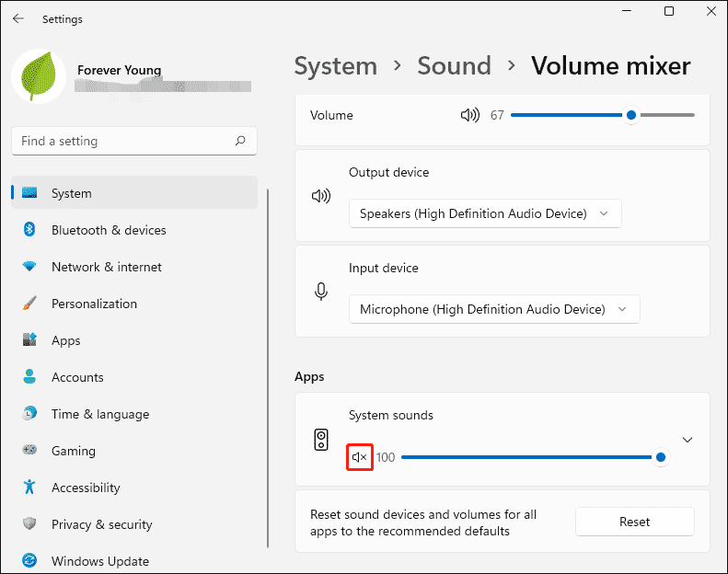This screenshot has width=728, height=574.
Task: Open Time & language settings
Action: click(134, 414)
